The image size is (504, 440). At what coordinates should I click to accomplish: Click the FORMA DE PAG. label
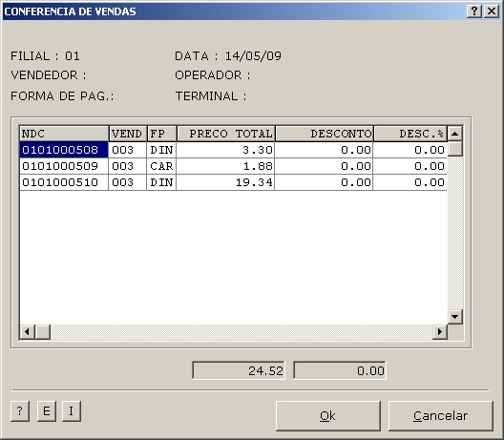coord(62,96)
